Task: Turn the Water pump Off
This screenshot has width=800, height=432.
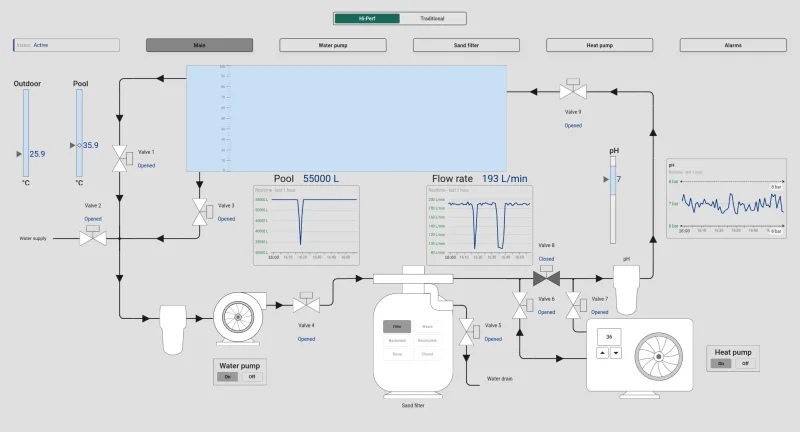Action: coord(252,377)
